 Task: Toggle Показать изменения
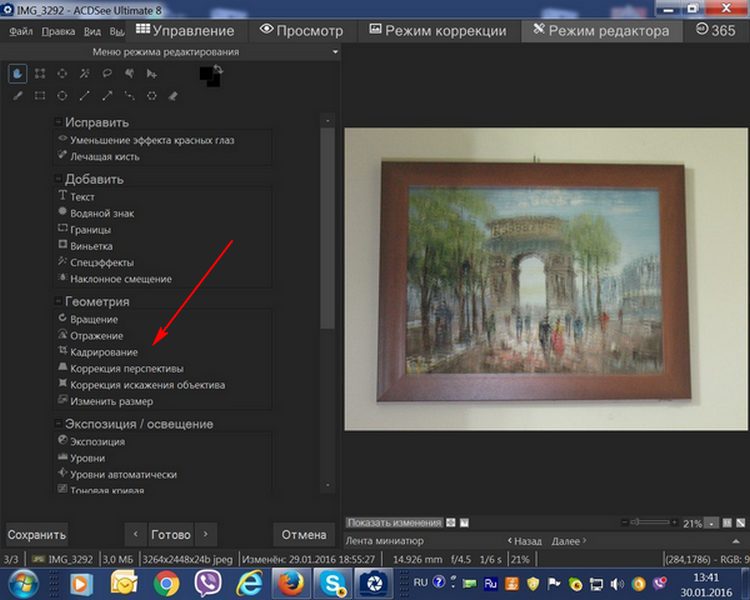pos(394,522)
